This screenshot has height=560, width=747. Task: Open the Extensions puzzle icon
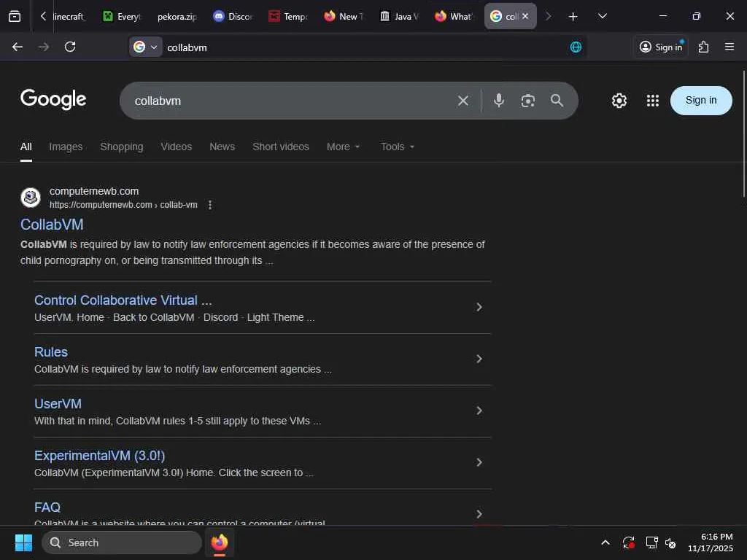pyautogui.click(x=704, y=47)
